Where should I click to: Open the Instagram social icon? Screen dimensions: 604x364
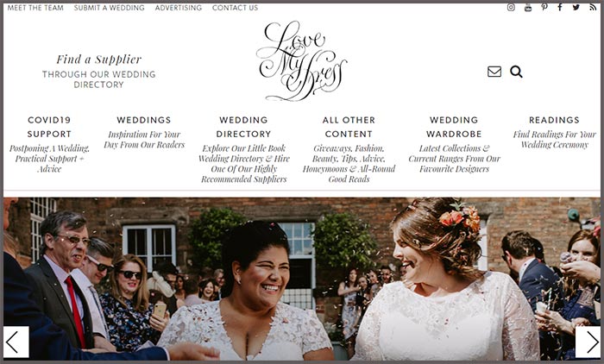coord(511,7)
